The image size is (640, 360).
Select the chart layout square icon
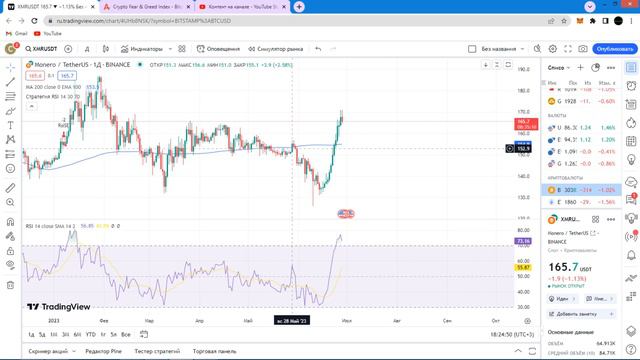[472, 49]
